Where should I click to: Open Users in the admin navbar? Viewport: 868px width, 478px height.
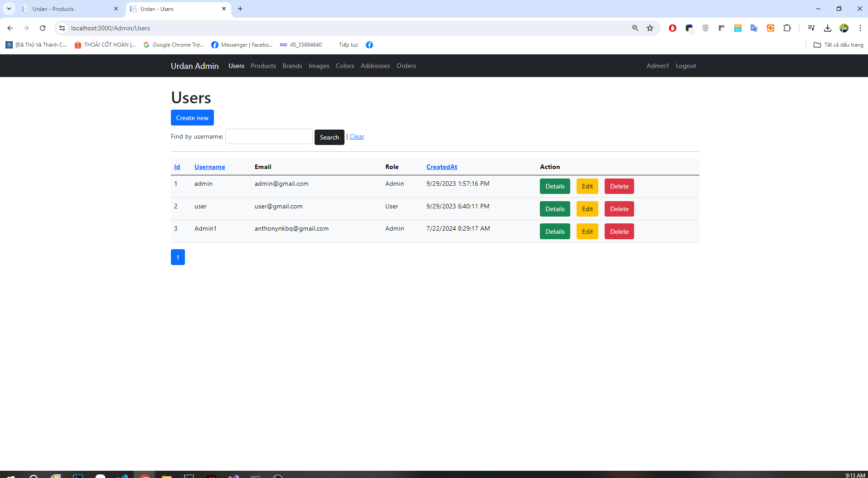[236, 66]
